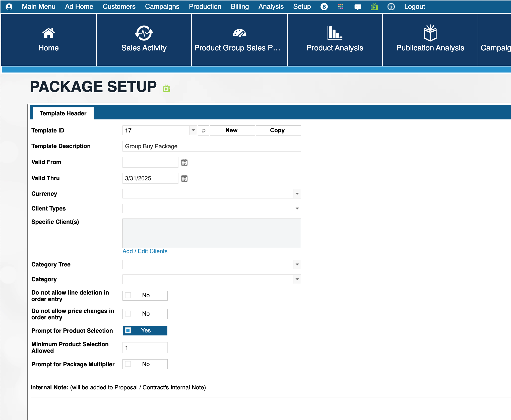Click the Copy button
Viewport: 511px width, 420px height.
[x=278, y=130]
